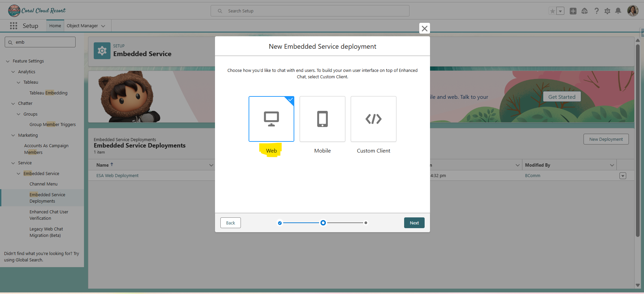
Task: Collapse the Embedded Service tree node
Action: 18,174
